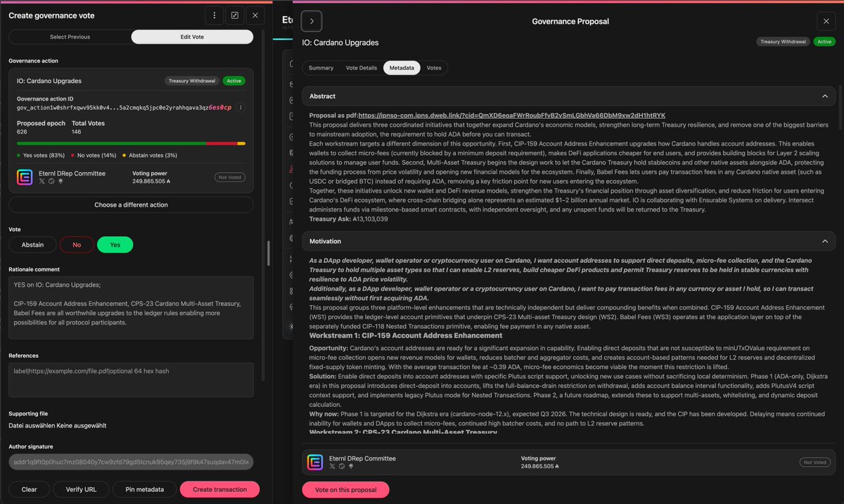Click the Eternl logo avatar in the governance action card
The image size is (844, 504).
[x=25, y=177]
